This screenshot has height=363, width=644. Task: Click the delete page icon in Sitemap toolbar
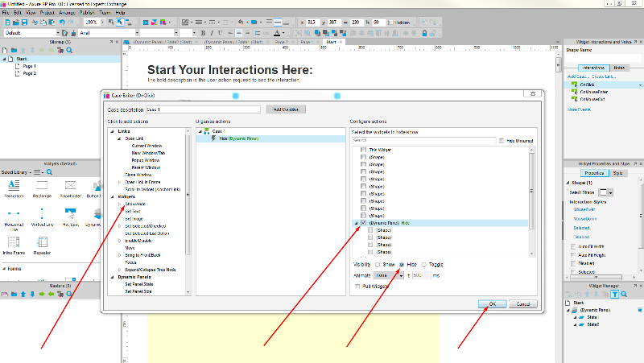tap(60, 50)
